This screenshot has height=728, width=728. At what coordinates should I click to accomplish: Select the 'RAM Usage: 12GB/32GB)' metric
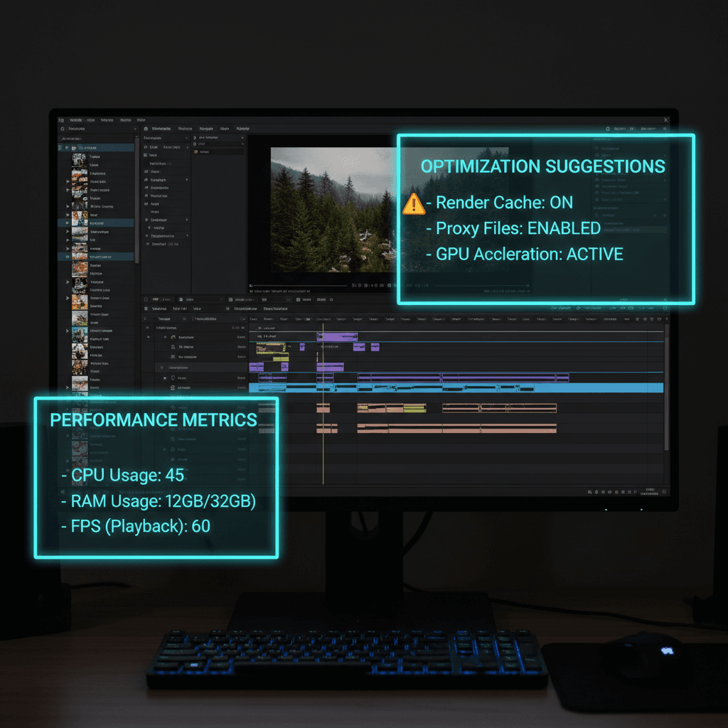159,501
